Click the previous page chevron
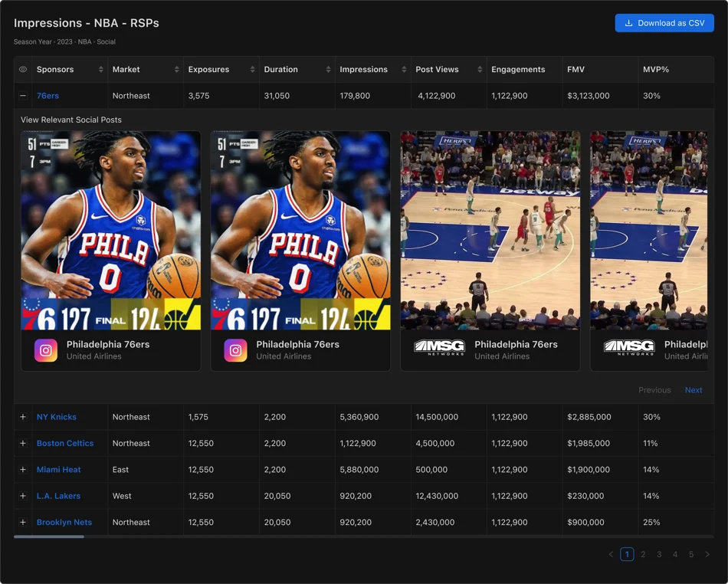Image resolution: width=728 pixels, height=584 pixels. pyautogui.click(x=611, y=554)
